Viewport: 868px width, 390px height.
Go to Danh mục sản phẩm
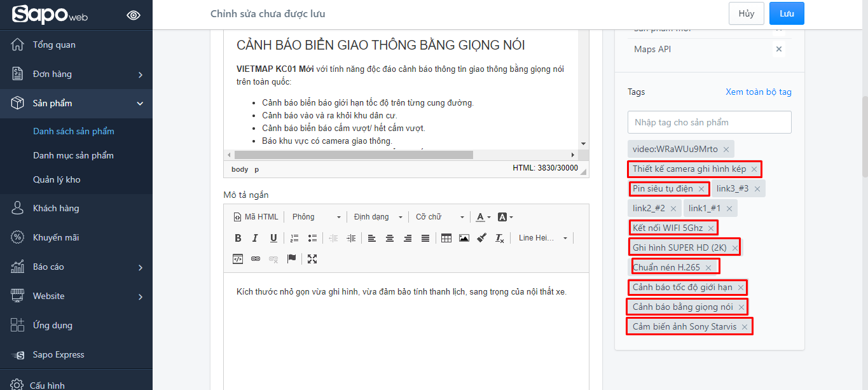pyautogui.click(x=74, y=155)
